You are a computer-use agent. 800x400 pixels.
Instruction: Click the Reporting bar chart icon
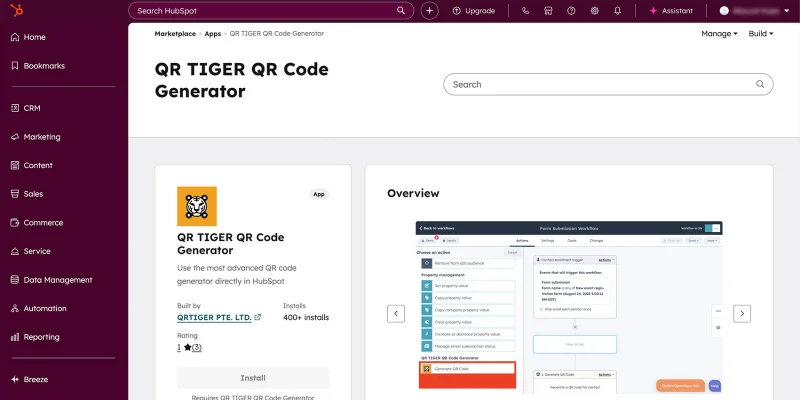pos(15,337)
